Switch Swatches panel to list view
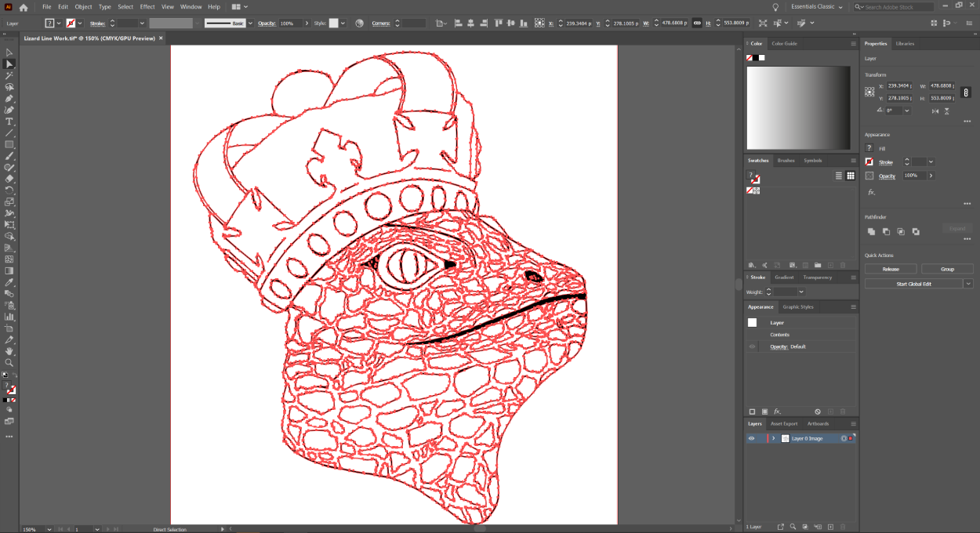This screenshot has width=980, height=533. [x=839, y=176]
